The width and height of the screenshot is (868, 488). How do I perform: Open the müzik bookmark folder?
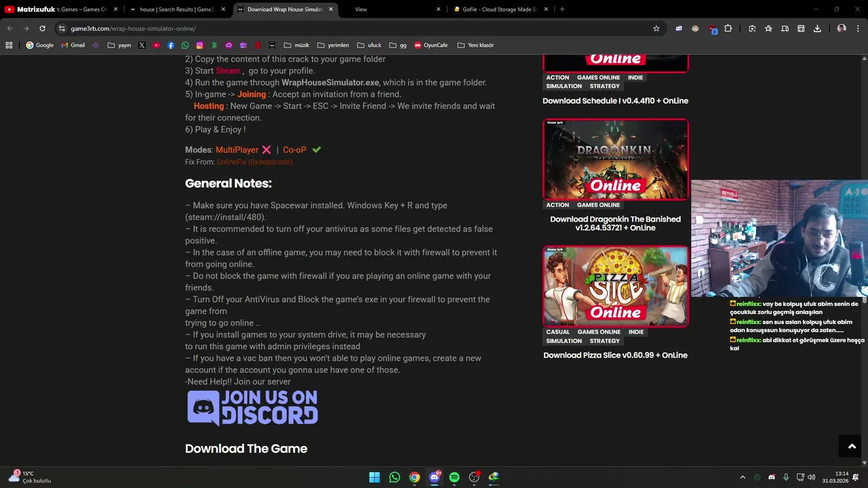point(297,45)
